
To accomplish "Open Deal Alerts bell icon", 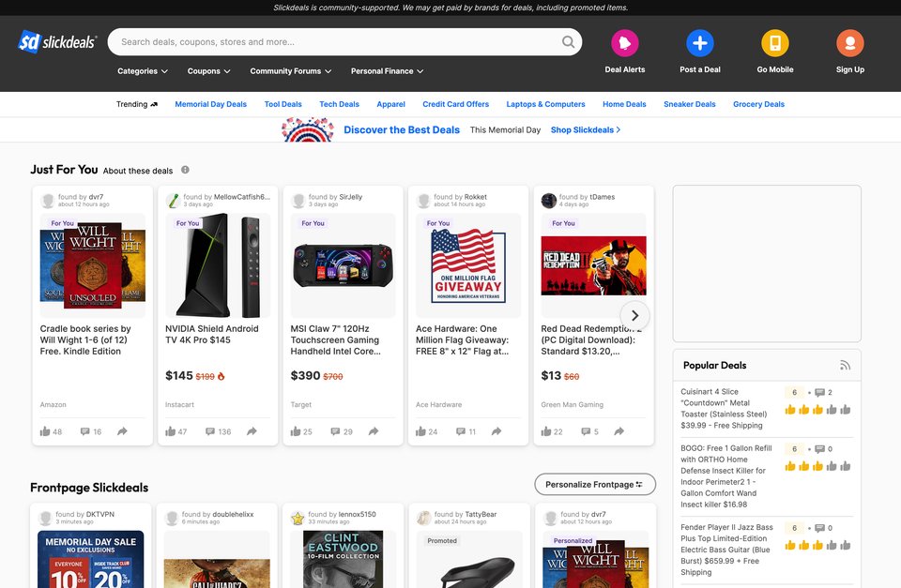I will coord(625,43).
